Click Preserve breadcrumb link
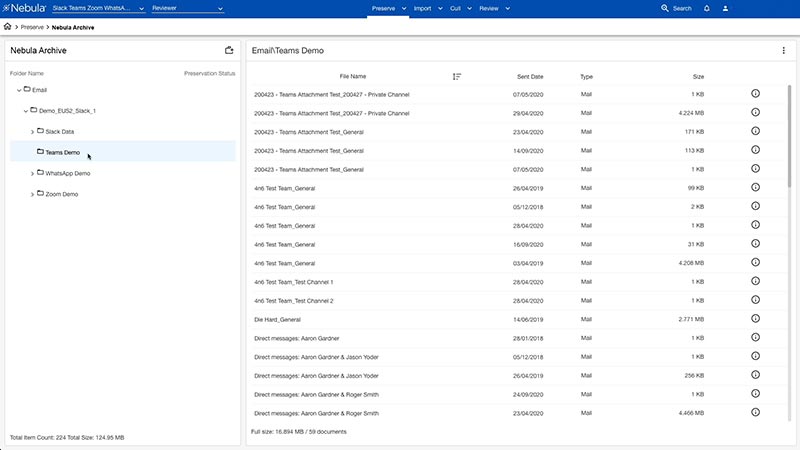The height and width of the screenshot is (450, 800). [x=32, y=27]
